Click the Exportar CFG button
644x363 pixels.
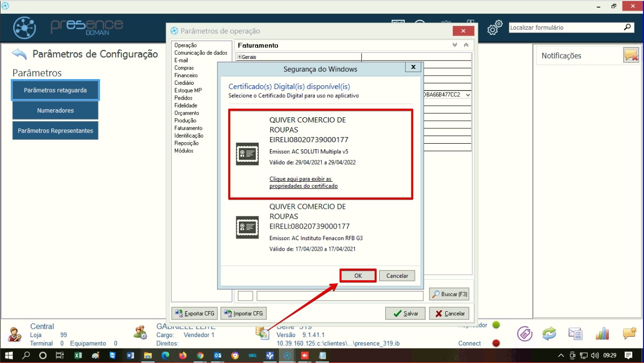[x=195, y=313]
